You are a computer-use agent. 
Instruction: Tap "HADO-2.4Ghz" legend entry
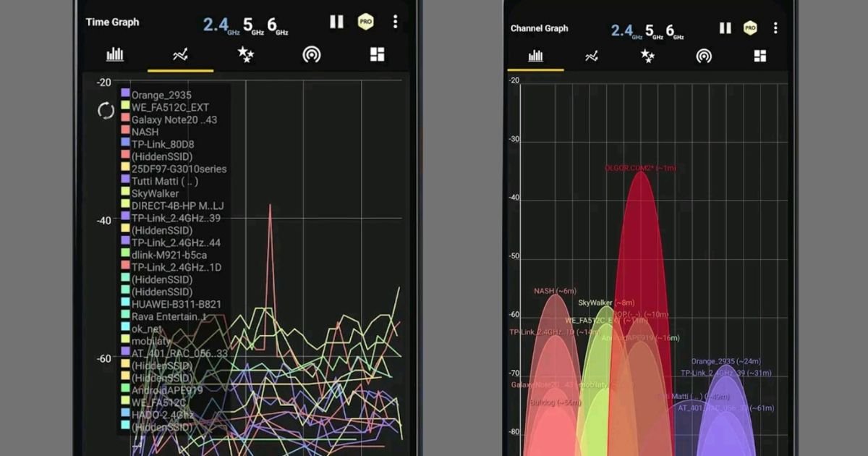[163, 415]
